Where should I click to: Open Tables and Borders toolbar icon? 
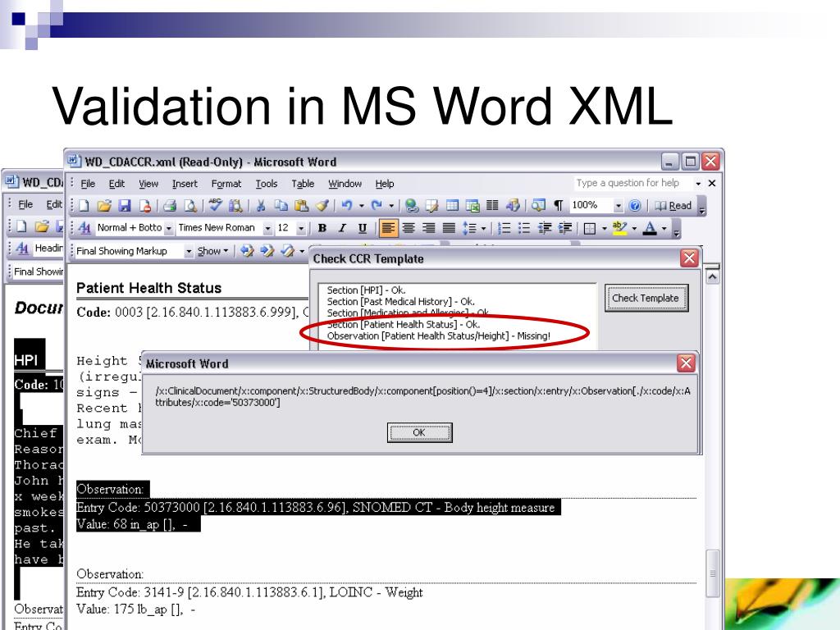click(x=431, y=206)
